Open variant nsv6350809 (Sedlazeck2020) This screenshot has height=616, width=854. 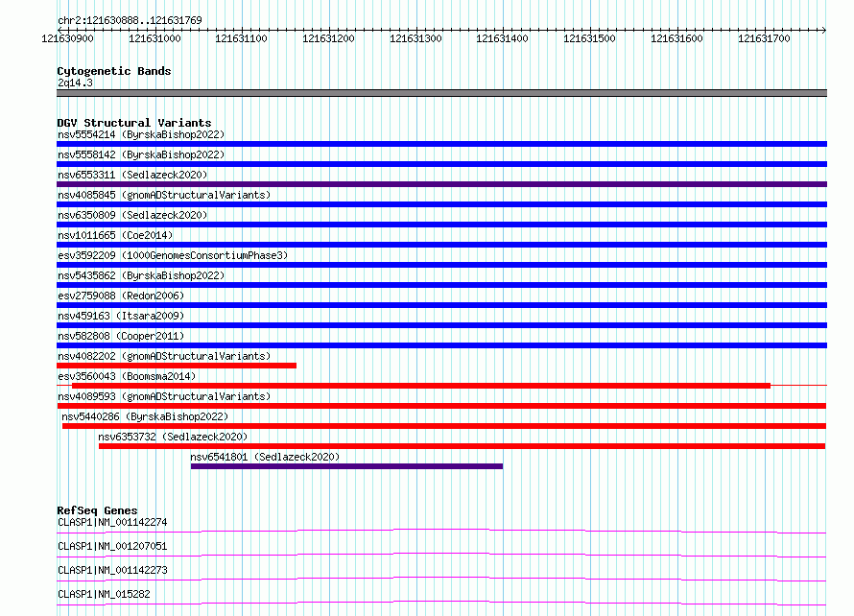[x=132, y=215]
